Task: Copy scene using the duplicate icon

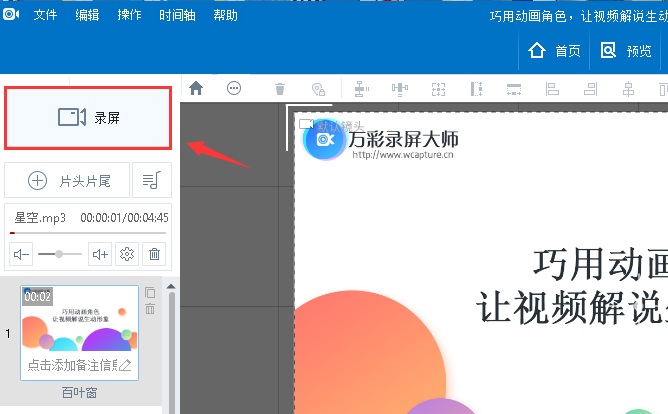Action: [x=150, y=293]
